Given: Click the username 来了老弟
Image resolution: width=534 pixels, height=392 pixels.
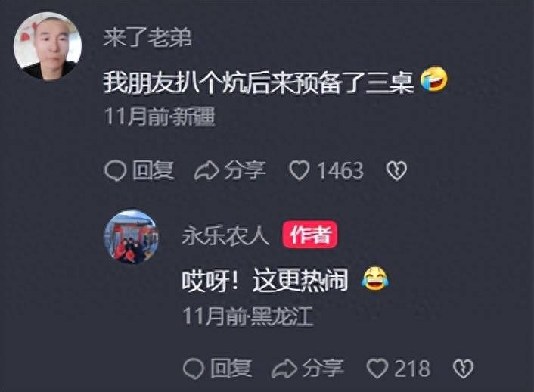Looking at the screenshot, I should (147, 37).
